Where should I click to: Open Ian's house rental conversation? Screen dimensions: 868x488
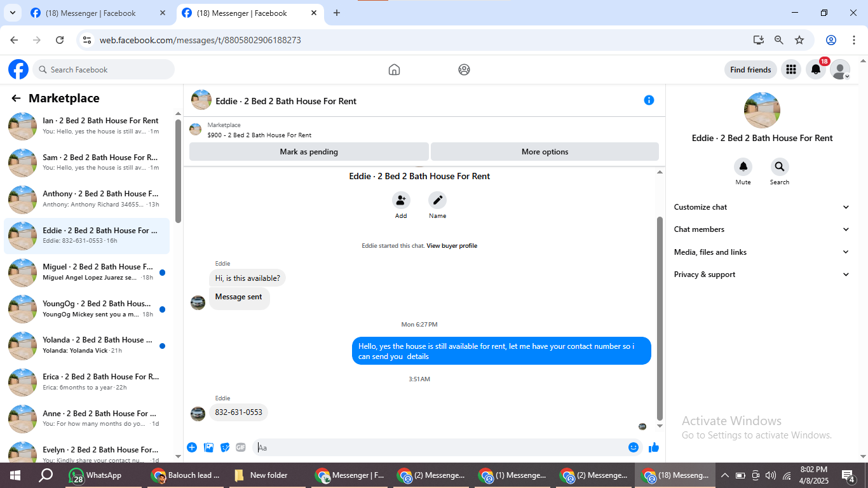[87, 126]
